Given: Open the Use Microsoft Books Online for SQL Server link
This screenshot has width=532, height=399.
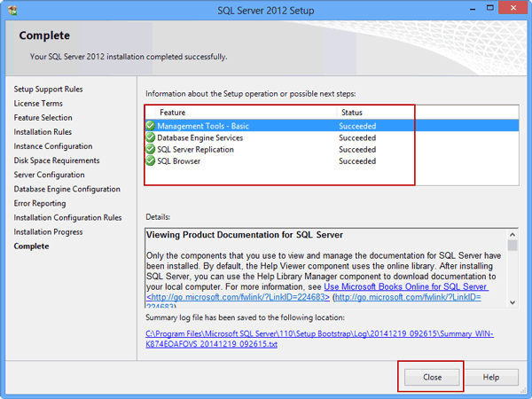Looking at the screenshot, I should tap(406, 286).
